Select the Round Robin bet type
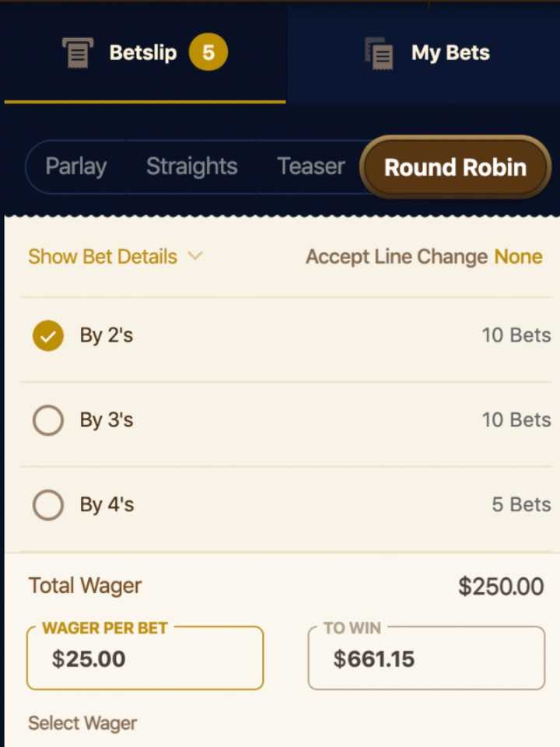Image resolution: width=560 pixels, height=747 pixels. (x=454, y=167)
